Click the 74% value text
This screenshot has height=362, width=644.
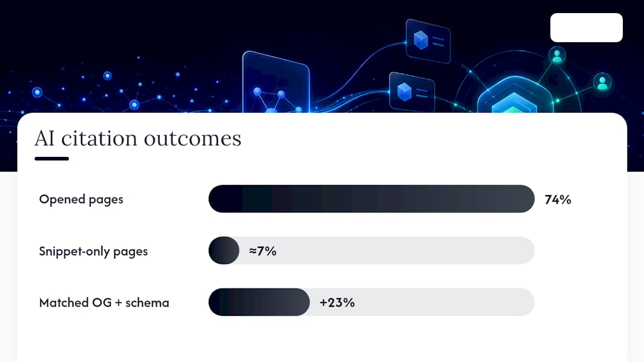558,200
